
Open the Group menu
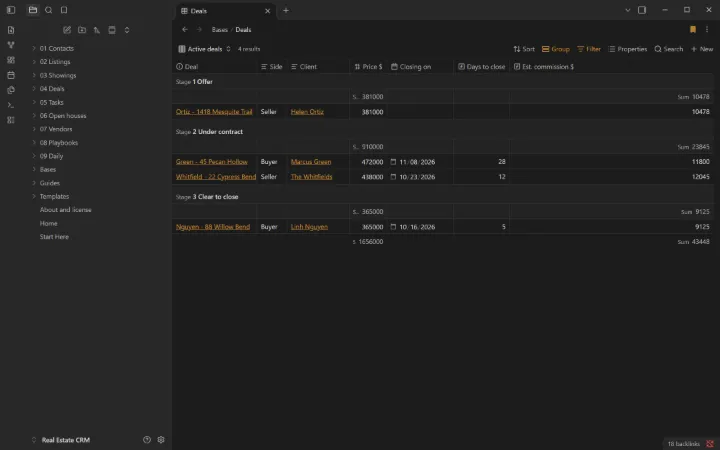click(x=556, y=49)
